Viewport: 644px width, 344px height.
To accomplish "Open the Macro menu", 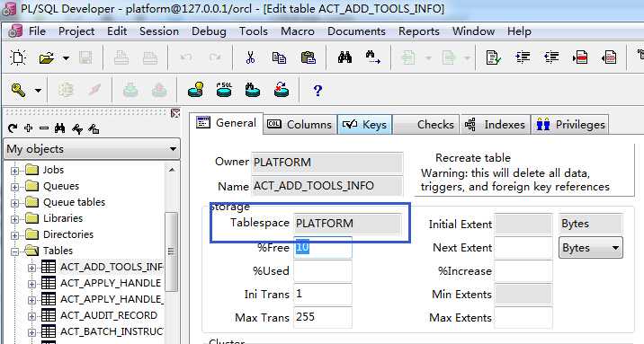I will click(x=298, y=31).
